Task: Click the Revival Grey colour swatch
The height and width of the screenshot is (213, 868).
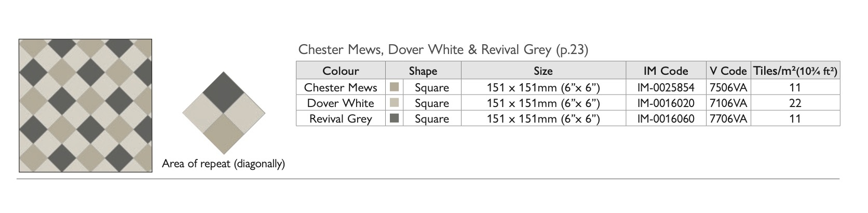Action: coord(394,118)
